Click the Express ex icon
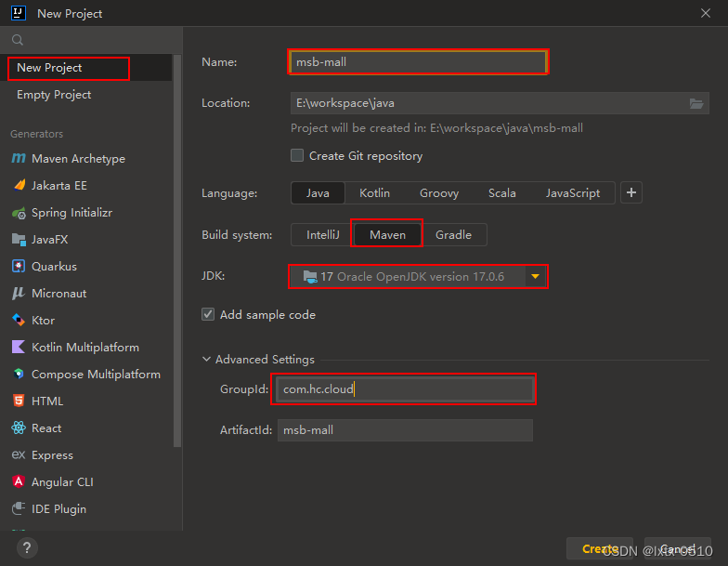Viewport: 728px width, 566px height. [19, 454]
